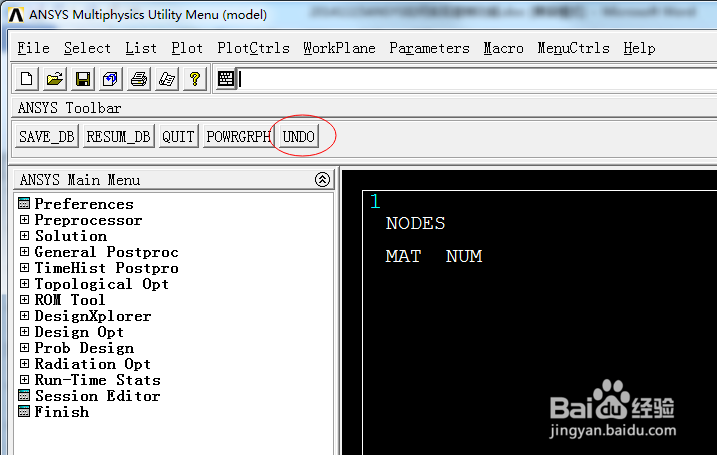
Task: Open the File menu
Action: pos(33,48)
